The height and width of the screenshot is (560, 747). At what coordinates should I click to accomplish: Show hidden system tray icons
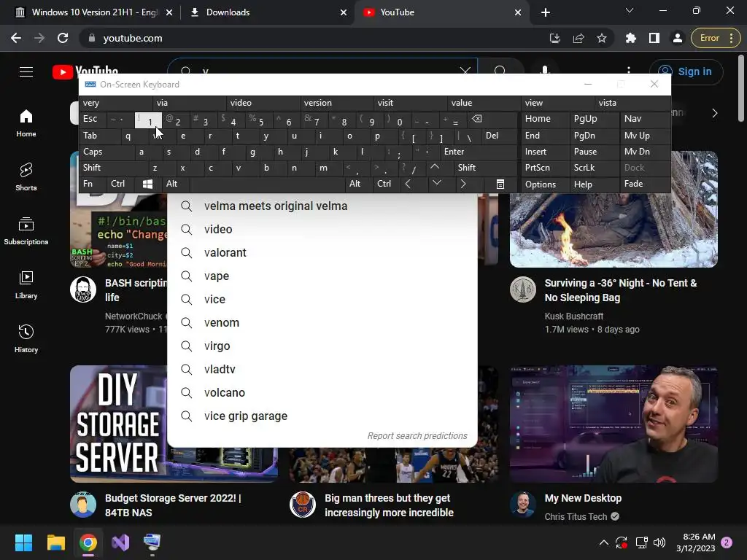(603, 542)
